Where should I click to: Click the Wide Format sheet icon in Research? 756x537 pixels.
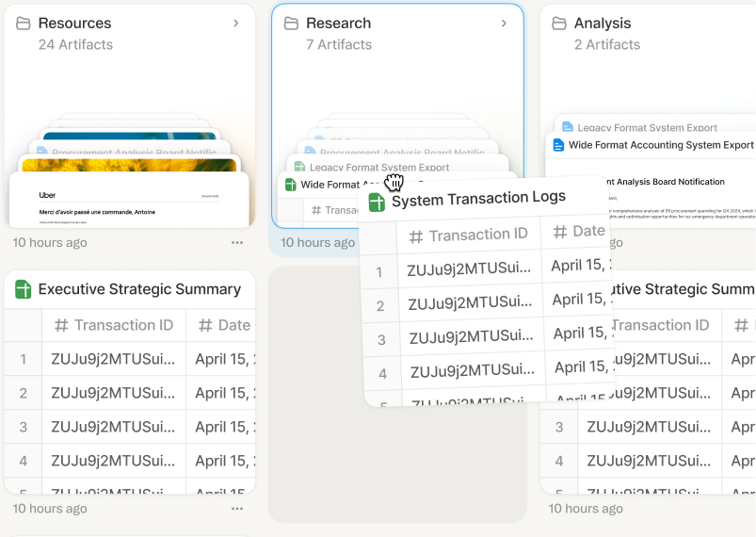290,185
